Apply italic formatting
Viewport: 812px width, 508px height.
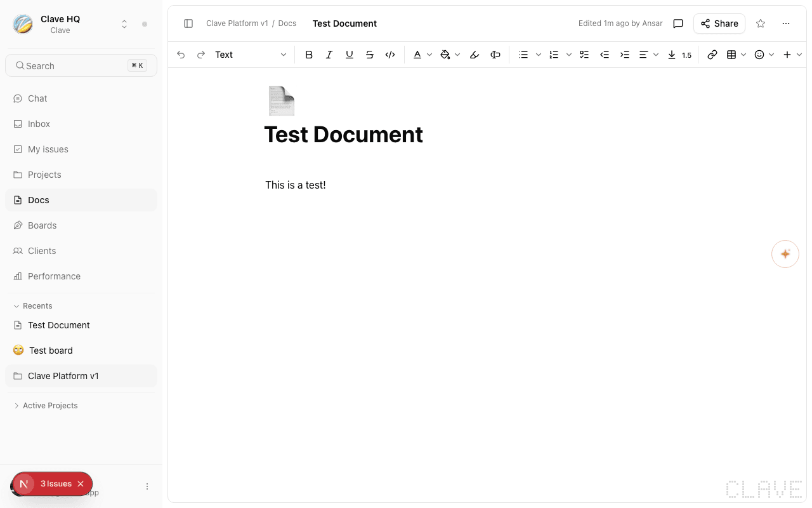(329, 55)
